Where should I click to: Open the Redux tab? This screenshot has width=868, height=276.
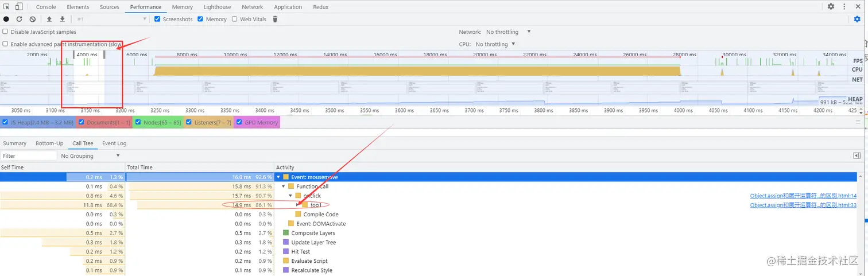tap(321, 7)
